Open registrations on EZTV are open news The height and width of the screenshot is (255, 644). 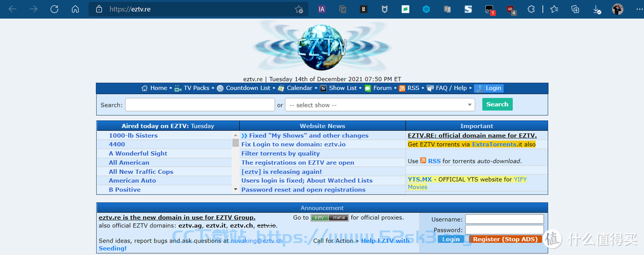(298, 162)
